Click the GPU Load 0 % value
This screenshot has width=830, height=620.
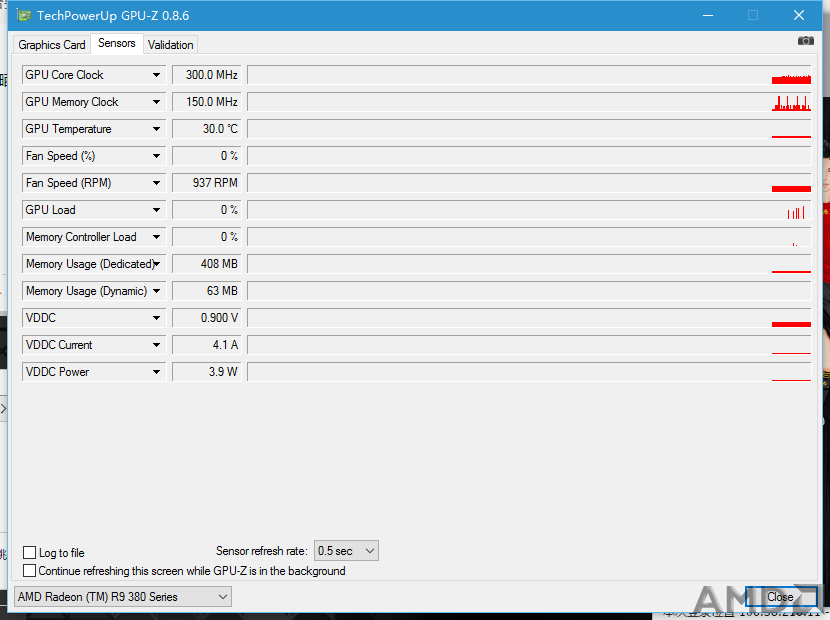206,210
